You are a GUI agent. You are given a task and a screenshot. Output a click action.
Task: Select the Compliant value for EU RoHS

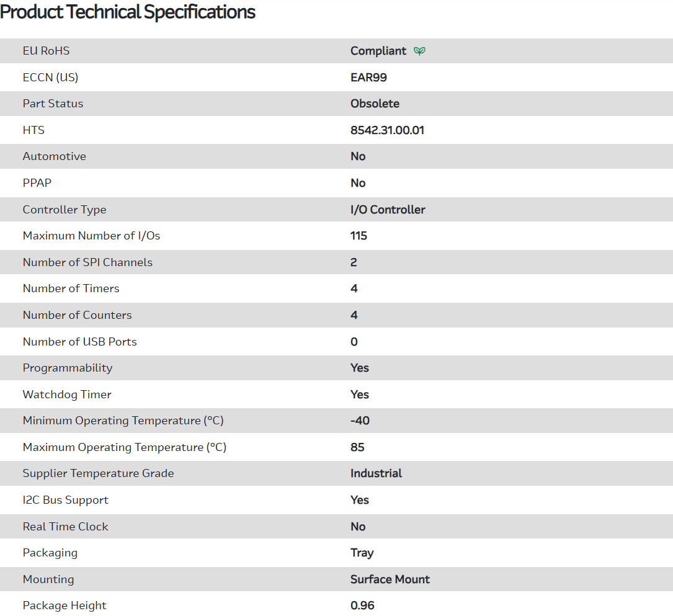click(378, 51)
